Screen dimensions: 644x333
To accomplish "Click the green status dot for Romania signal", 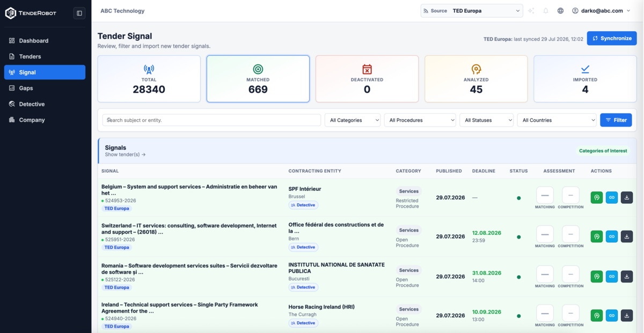I will (518, 277).
